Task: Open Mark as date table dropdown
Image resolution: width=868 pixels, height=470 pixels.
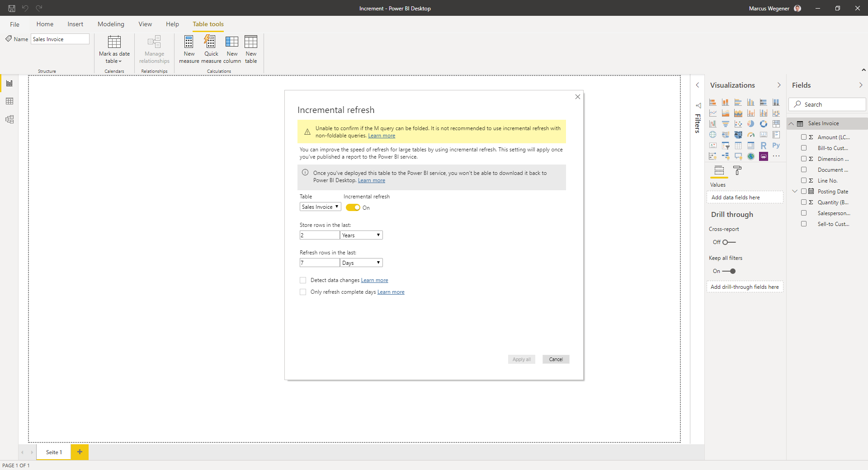Action: 114,49
